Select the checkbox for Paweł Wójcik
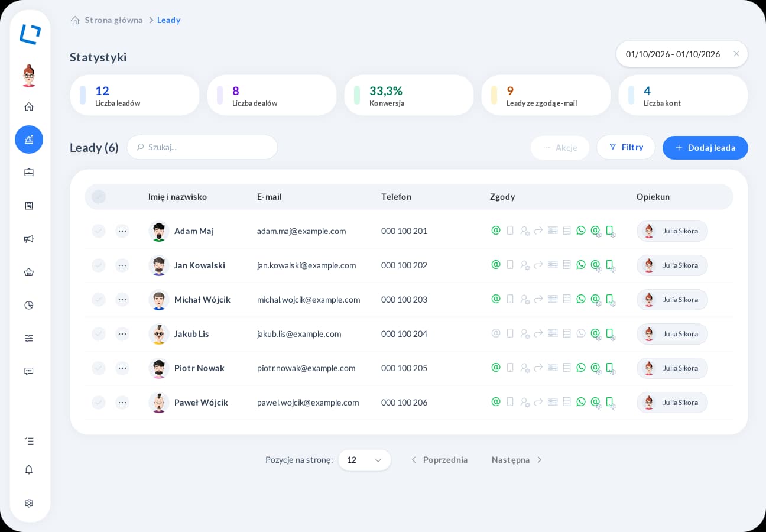The image size is (766, 532). 99,403
